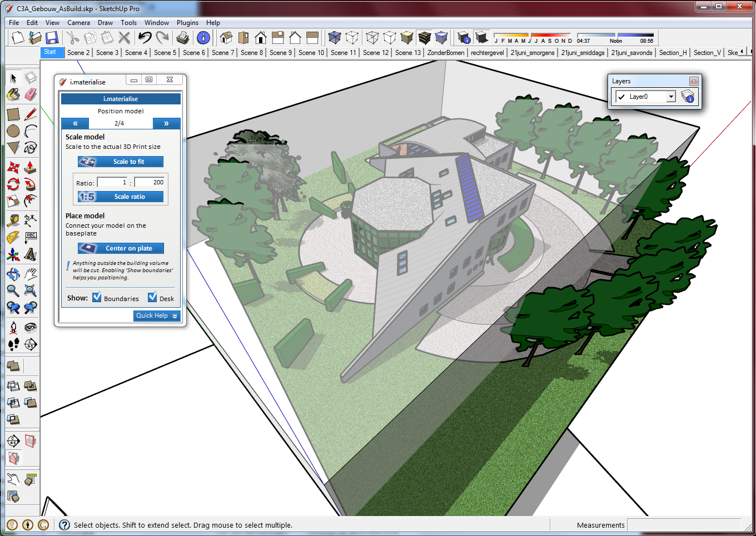Click the first Ratio input field
The height and width of the screenshot is (536, 756).
coord(113,182)
